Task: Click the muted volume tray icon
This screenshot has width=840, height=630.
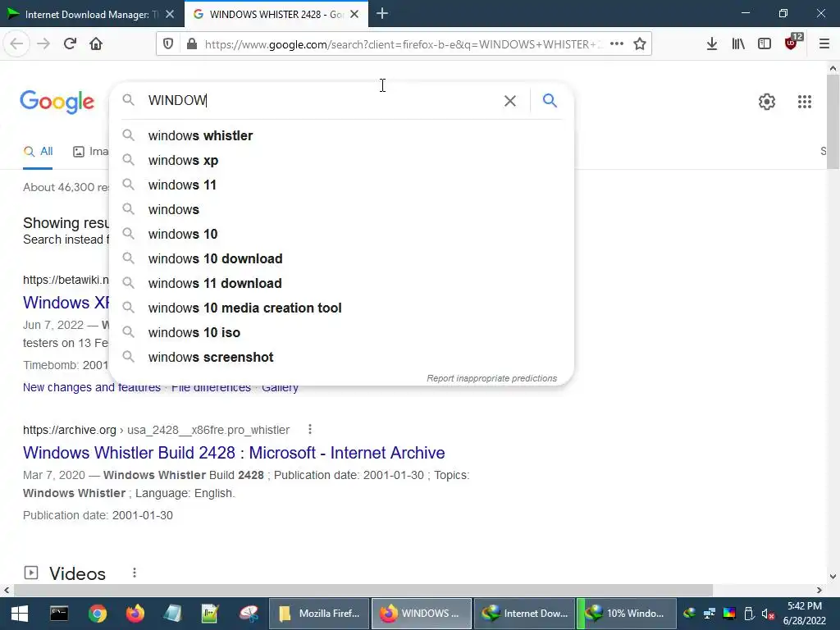Action: pyautogui.click(x=768, y=614)
